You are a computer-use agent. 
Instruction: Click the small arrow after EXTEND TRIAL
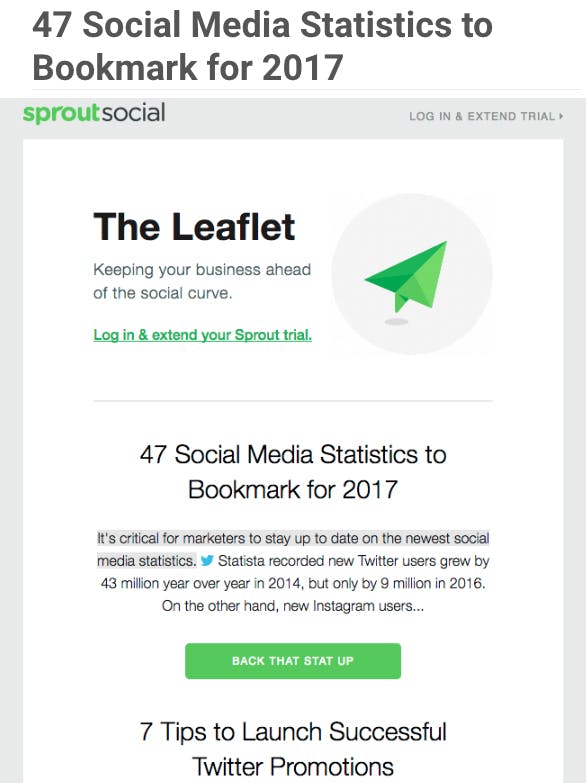[562, 116]
